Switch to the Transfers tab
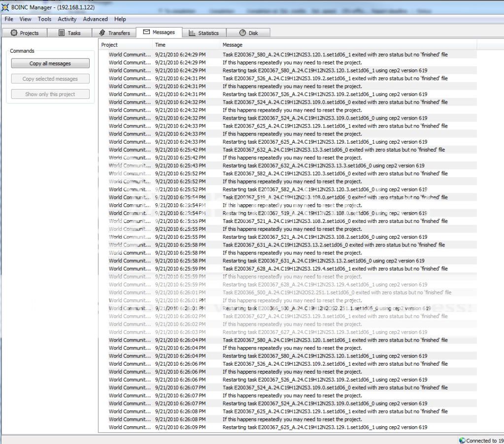The image size is (504, 444). point(114,33)
